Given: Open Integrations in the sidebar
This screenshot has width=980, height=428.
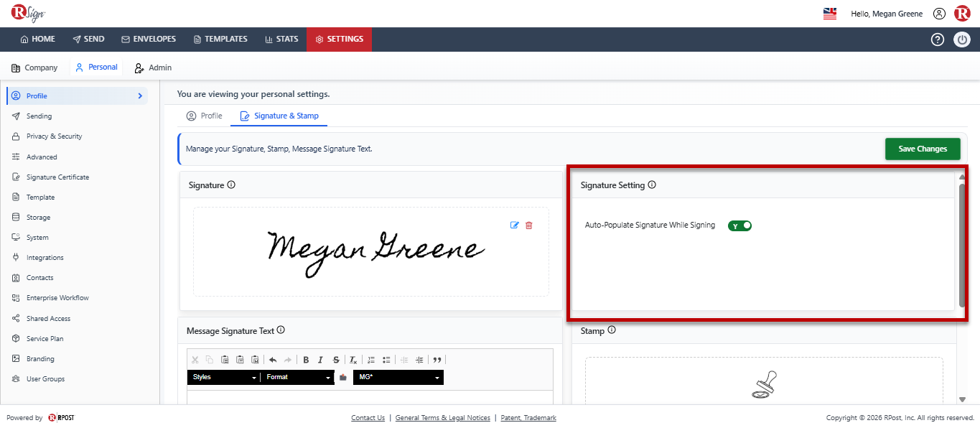Looking at the screenshot, I should tap(78, 258).
